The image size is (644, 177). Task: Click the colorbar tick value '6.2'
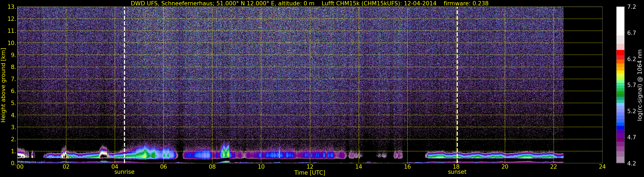coord(631,59)
